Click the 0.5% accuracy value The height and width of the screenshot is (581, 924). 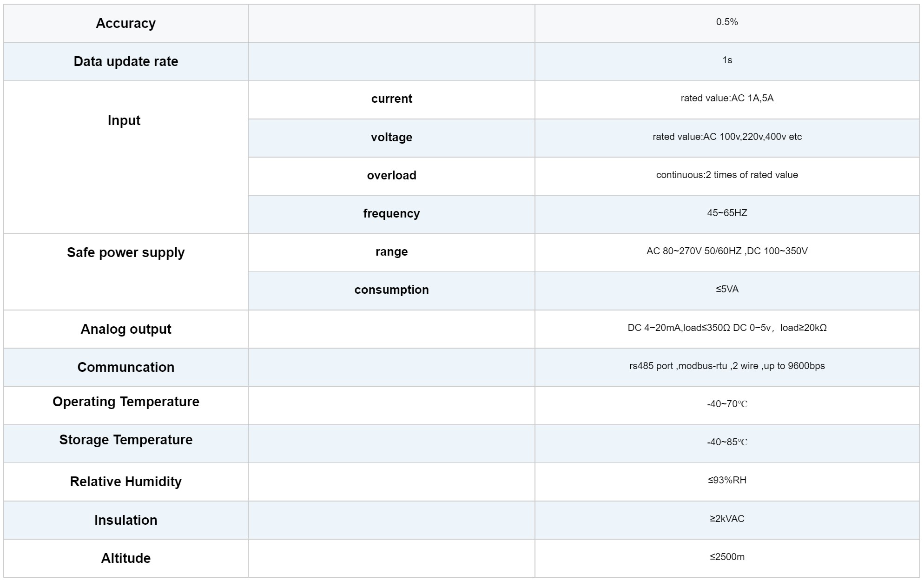tap(726, 22)
